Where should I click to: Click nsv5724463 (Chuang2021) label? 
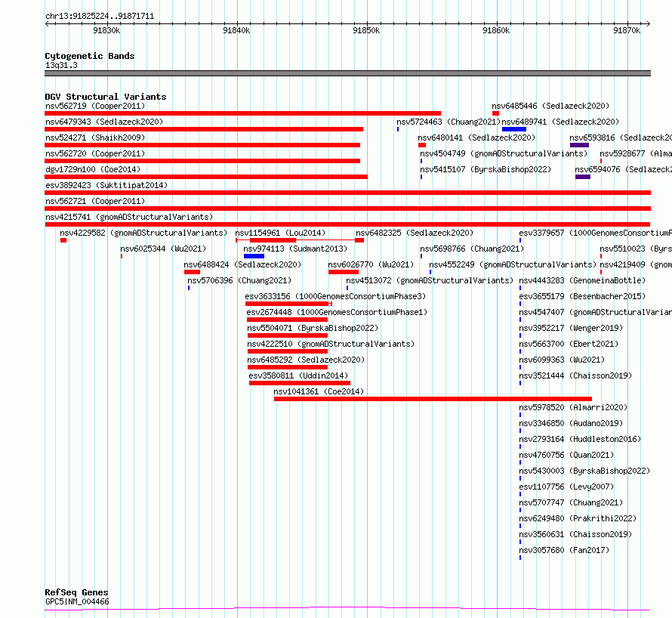(449, 122)
